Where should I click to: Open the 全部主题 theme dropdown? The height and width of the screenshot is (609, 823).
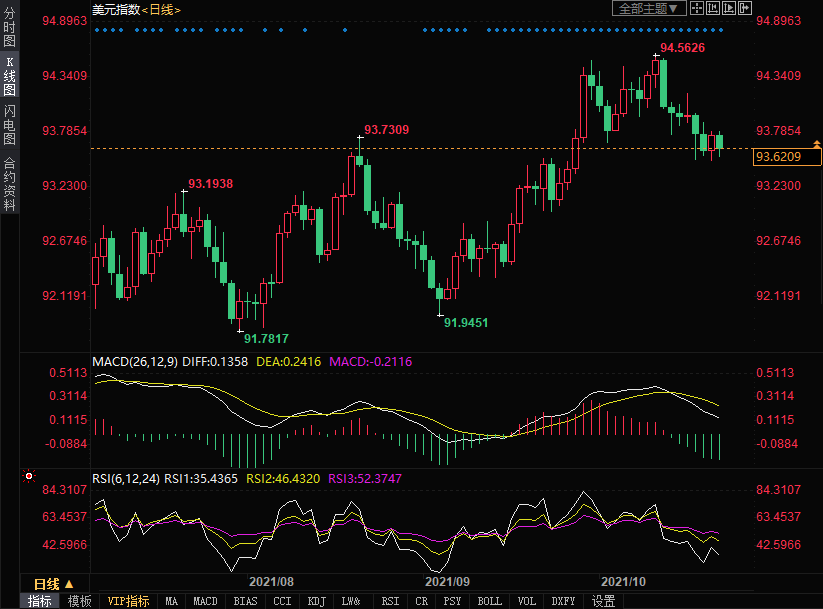(648, 8)
